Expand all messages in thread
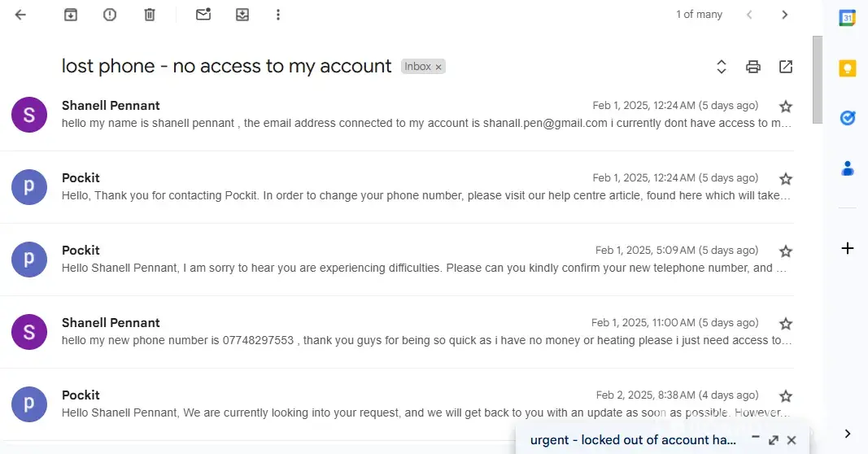The width and height of the screenshot is (868, 454). click(721, 67)
